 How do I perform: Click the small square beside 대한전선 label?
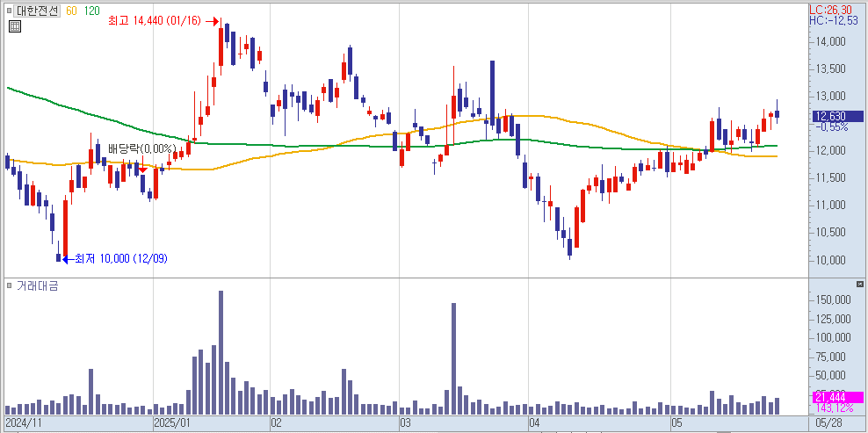tap(9, 11)
